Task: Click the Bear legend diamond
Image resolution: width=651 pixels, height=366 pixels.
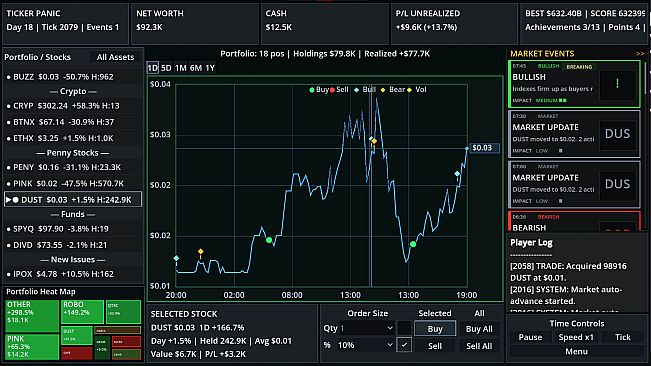Action: (383, 90)
